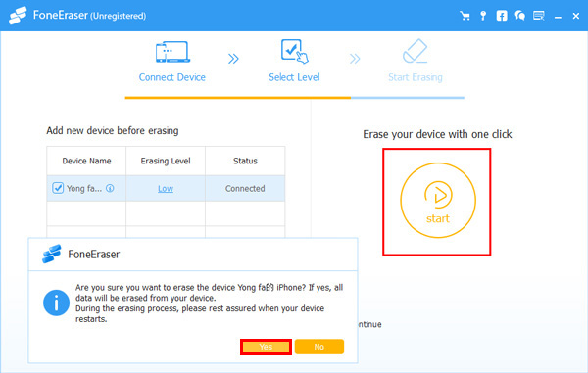Open the shopping cart purchase icon
588x373 pixels.
(465, 16)
